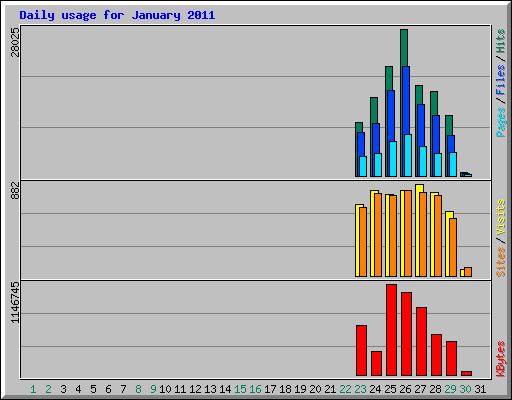This screenshot has width=512, height=400.
Task: Click the red KBytes bar for day 26
Action: [407, 334]
